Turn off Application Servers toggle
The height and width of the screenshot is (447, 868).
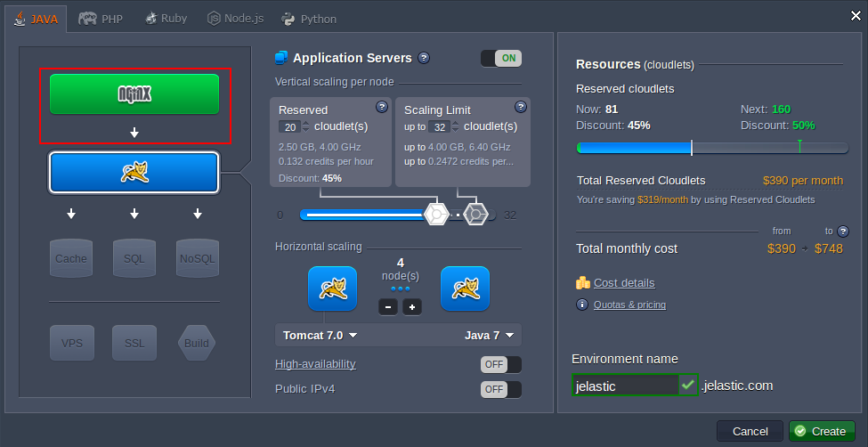501,58
